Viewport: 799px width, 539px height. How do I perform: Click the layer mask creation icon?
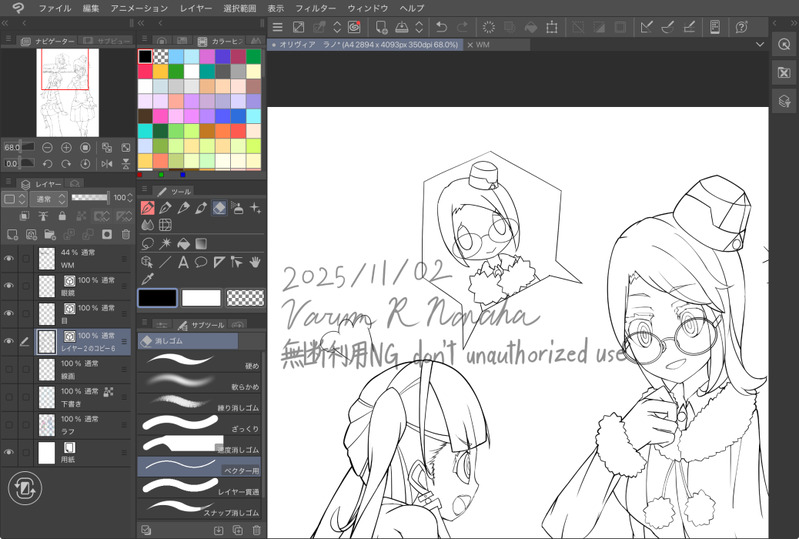click(x=106, y=234)
